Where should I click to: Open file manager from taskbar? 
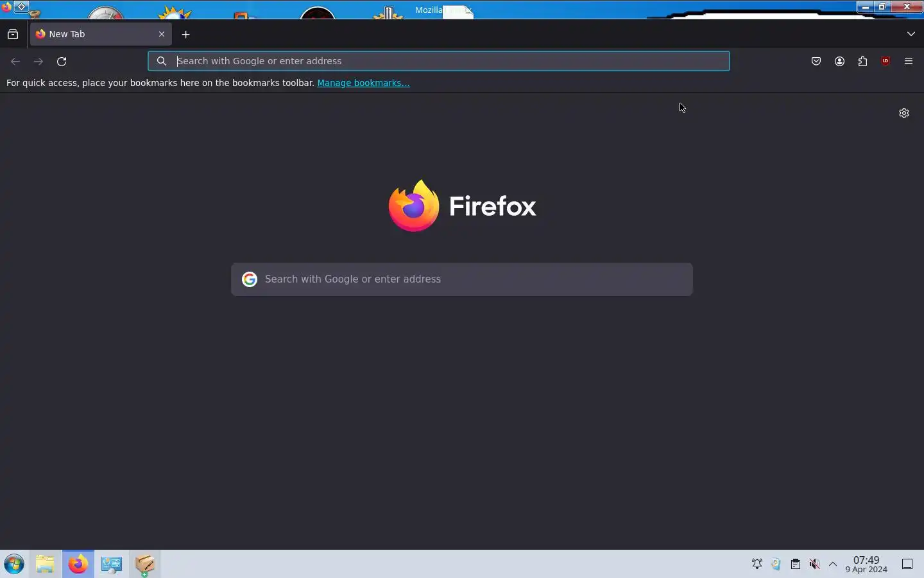[45, 565]
